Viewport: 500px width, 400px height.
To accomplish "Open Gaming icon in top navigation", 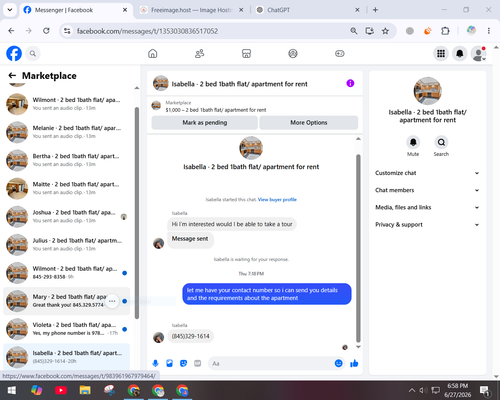I will coord(340,53).
